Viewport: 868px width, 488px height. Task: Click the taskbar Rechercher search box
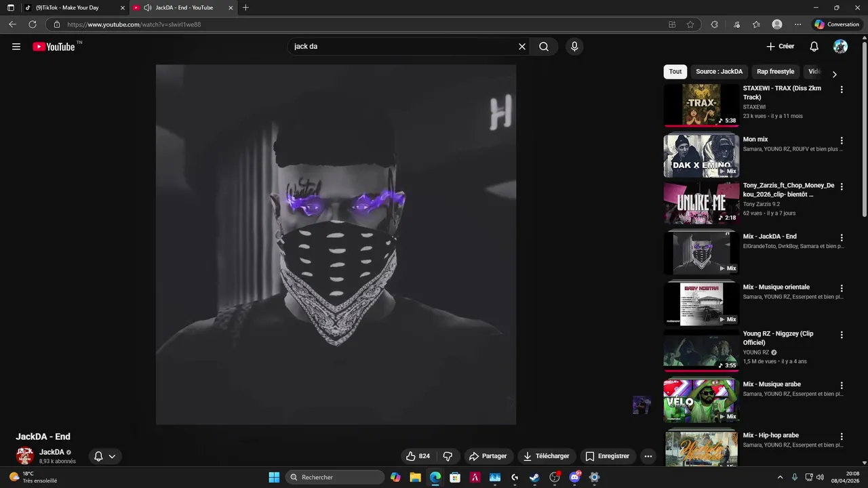click(335, 477)
